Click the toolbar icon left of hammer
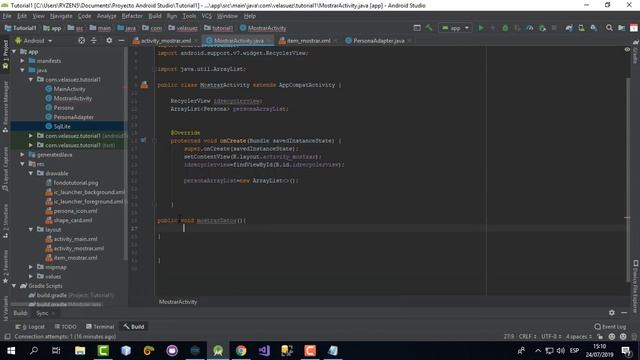Screen dimensions: 640x360 pyautogui.click(x=417, y=28)
